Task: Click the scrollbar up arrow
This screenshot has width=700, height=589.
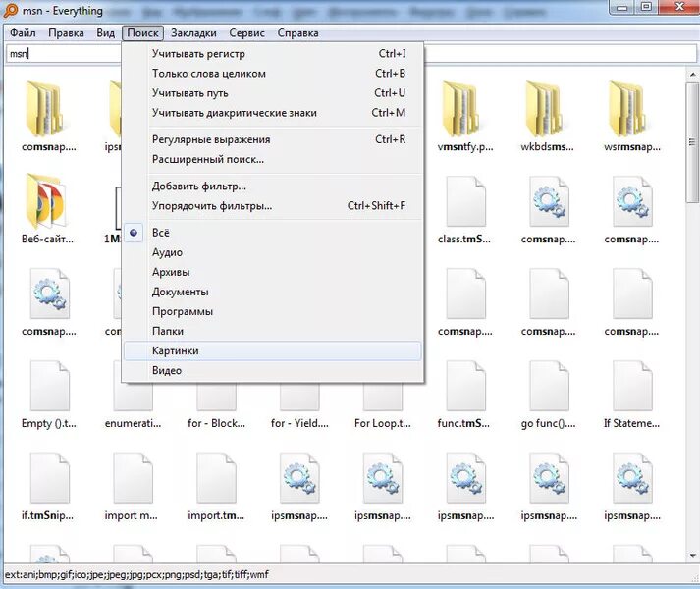Action: [692, 75]
